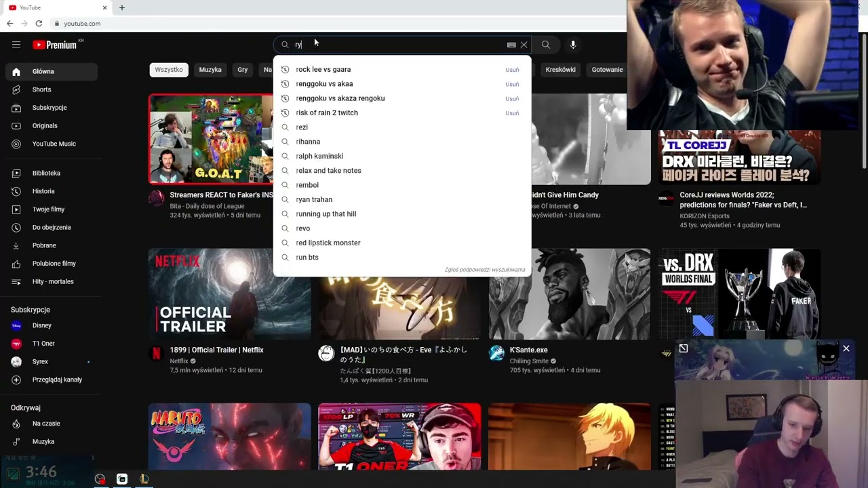Open Disney subscription channel
The width and height of the screenshot is (868, 488).
(x=52, y=325)
